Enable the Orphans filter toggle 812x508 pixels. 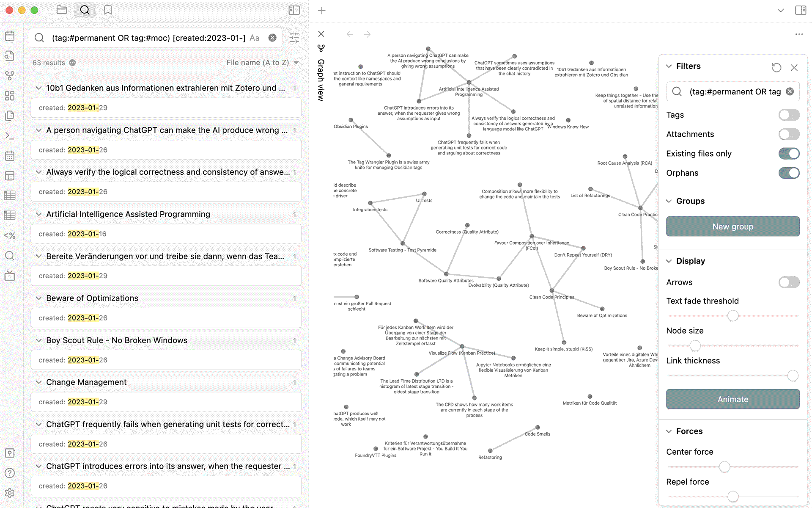(789, 172)
